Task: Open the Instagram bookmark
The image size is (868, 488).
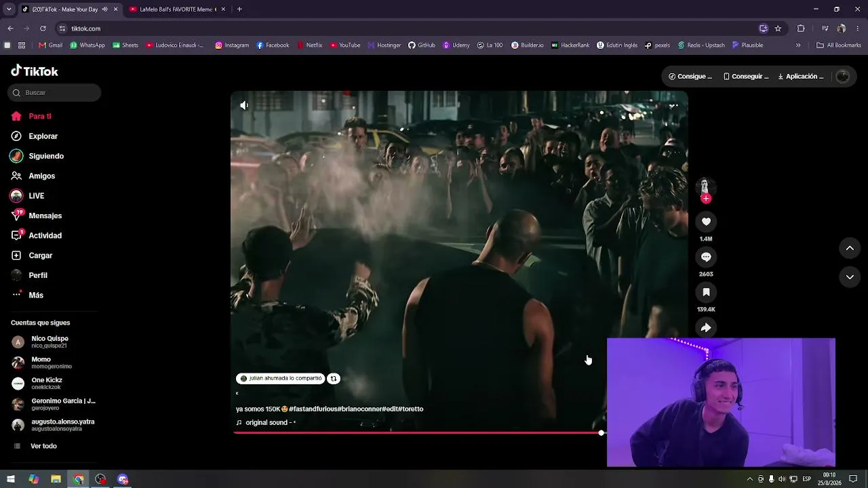Action: click(x=232, y=45)
